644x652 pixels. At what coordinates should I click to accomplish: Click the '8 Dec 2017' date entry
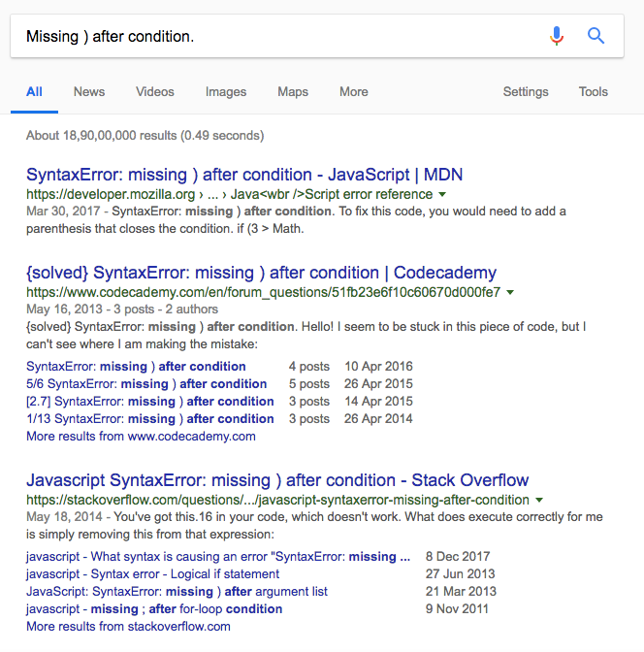coord(458,557)
